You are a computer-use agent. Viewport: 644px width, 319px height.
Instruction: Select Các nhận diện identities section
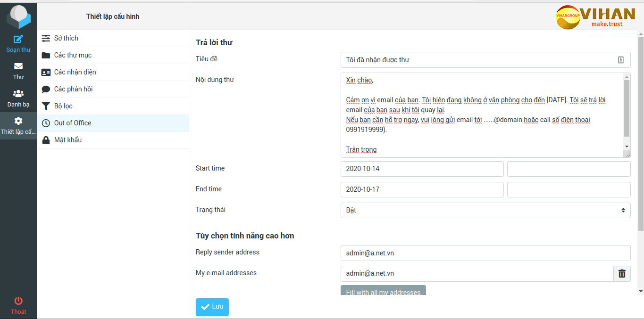[x=75, y=72]
